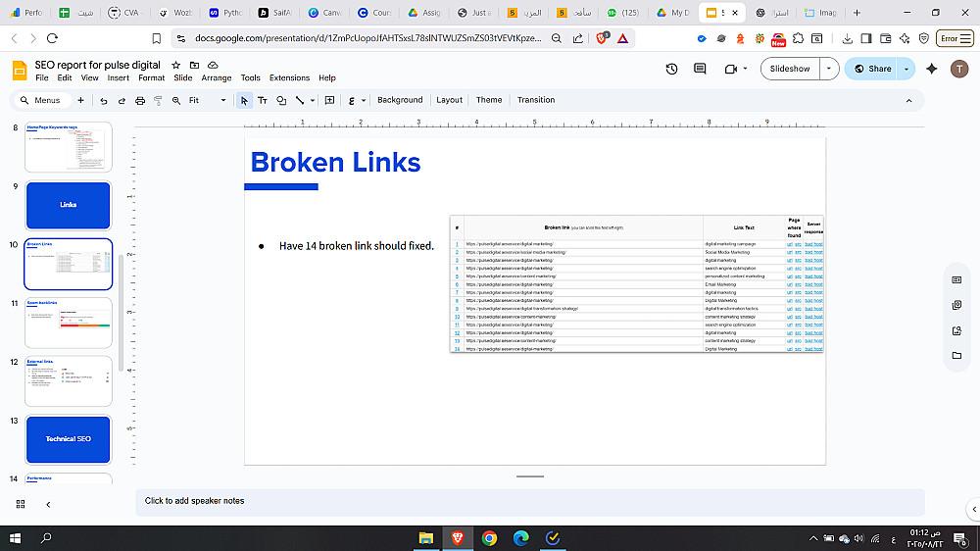Select the paint format tool
The image size is (980, 551).
[x=158, y=100]
